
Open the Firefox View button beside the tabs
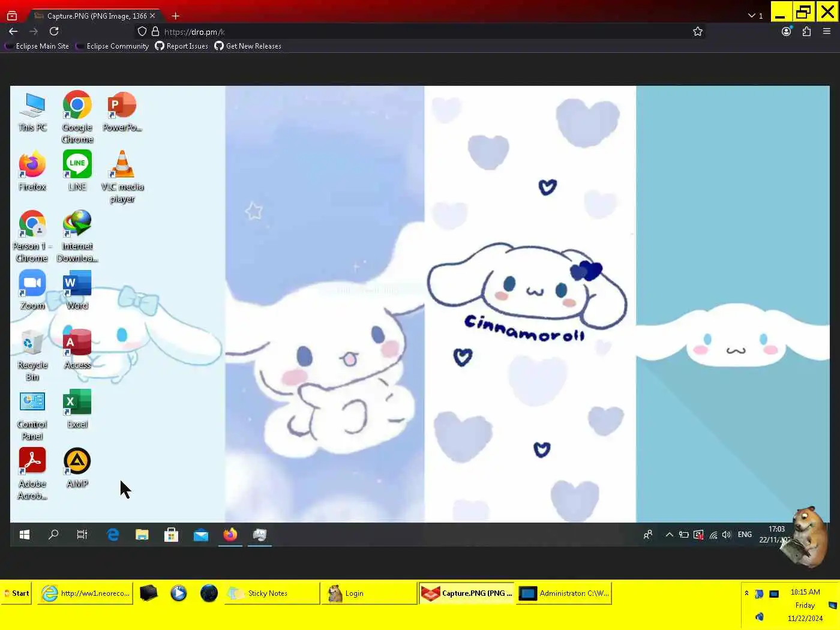[12, 16]
